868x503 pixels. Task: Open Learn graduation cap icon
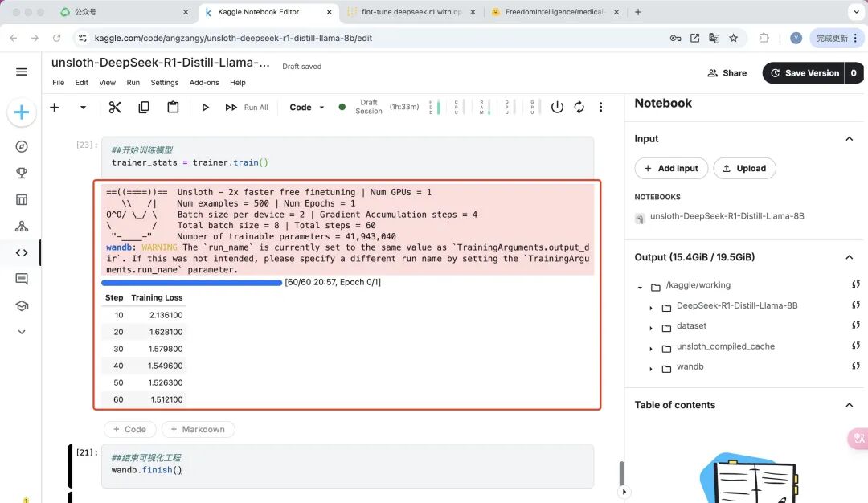coord(22,305)
